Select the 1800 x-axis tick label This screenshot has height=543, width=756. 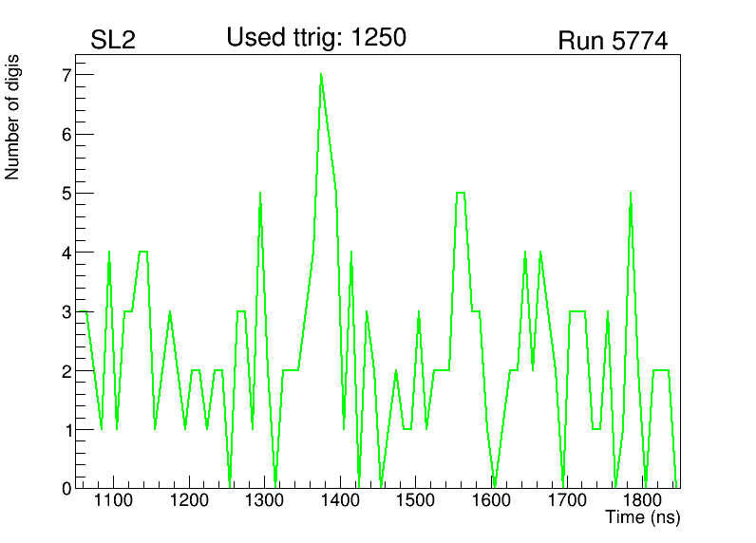[x=643, y=501]
